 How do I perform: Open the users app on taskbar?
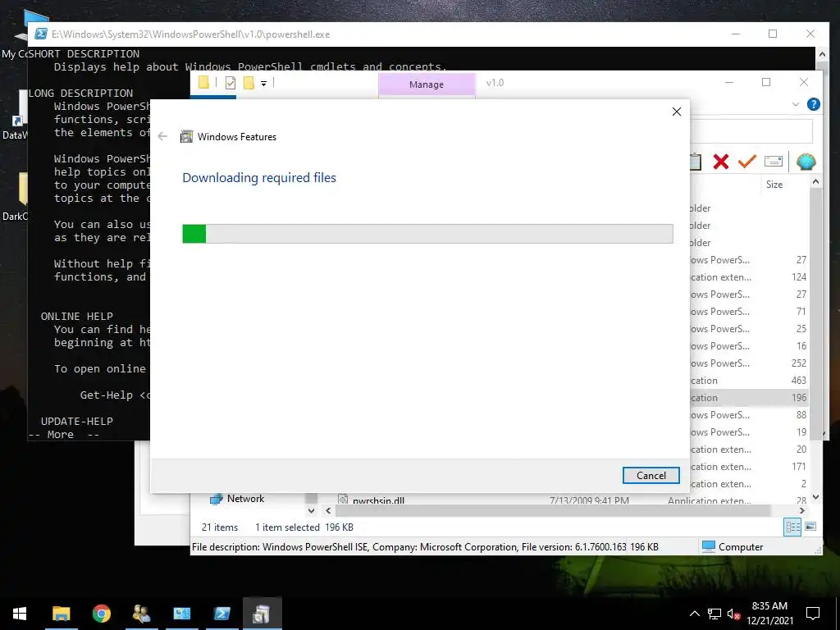141,614
